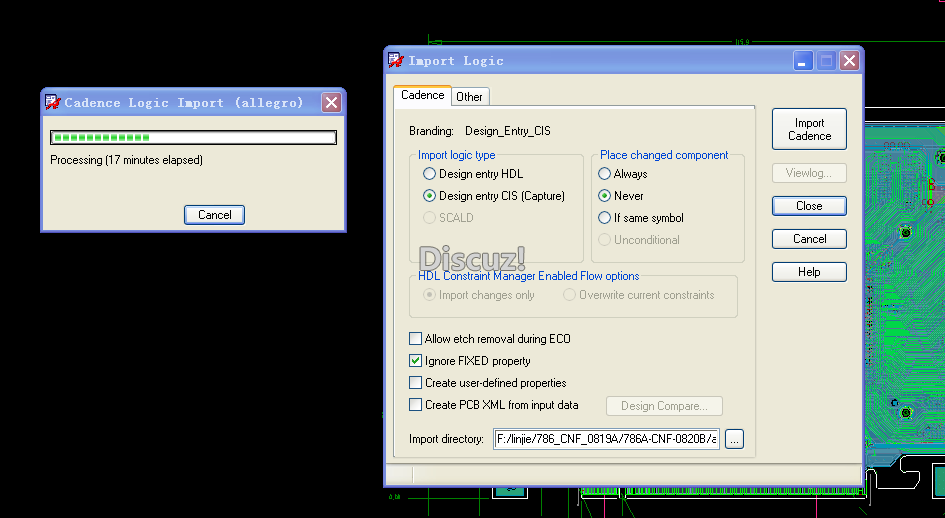
Task: Click the Processing 17 minutes elapsed text
Action: (x=127, y=160)
